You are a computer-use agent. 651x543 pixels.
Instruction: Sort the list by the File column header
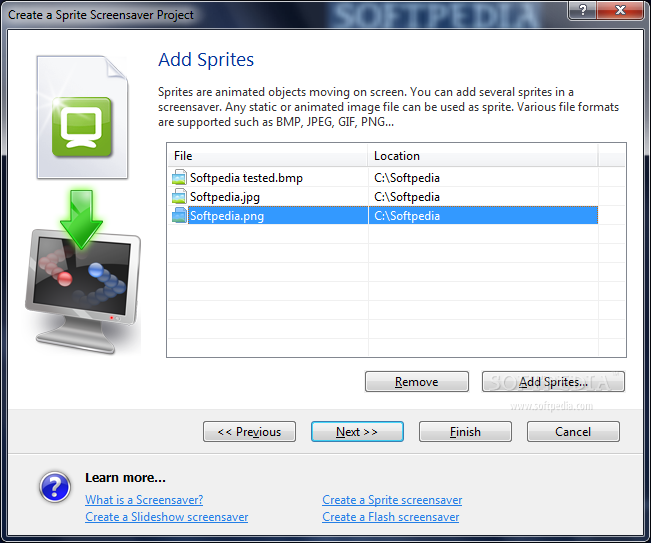268,156
